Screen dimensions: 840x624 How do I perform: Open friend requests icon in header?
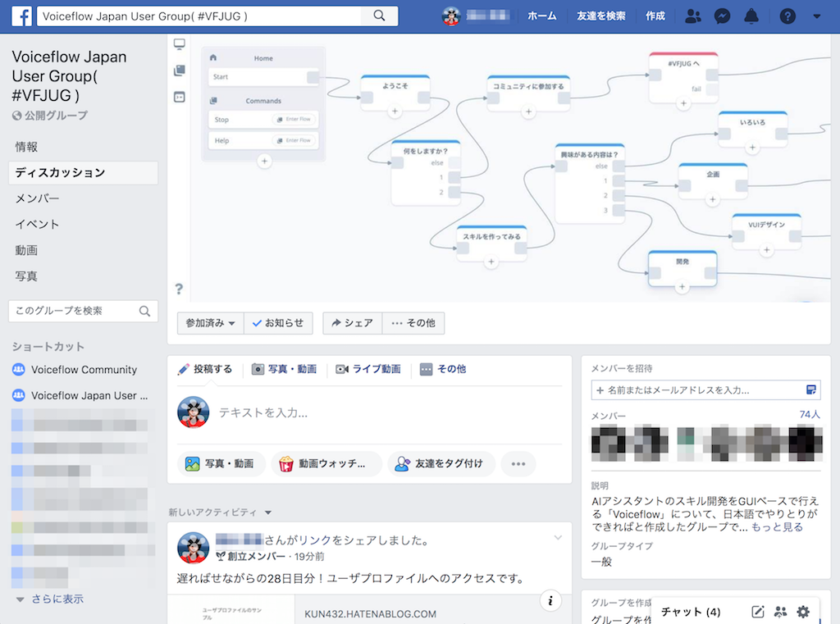[x=692, y=16]
